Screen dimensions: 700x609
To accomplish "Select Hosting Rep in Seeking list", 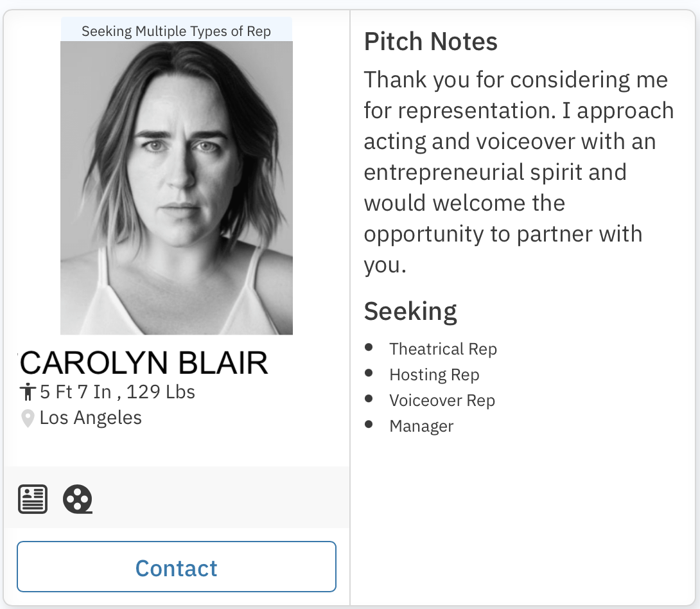I will (434, 375).
